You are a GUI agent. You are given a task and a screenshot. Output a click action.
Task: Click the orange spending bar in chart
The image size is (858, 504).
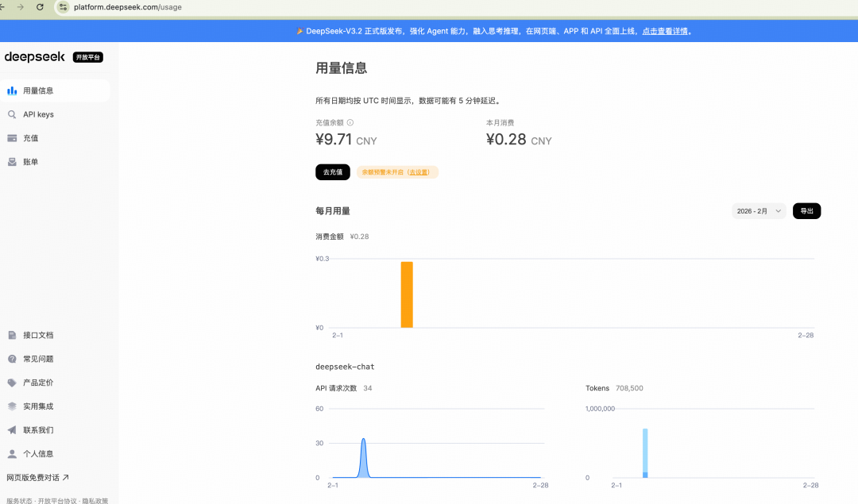tap(407, 294)
